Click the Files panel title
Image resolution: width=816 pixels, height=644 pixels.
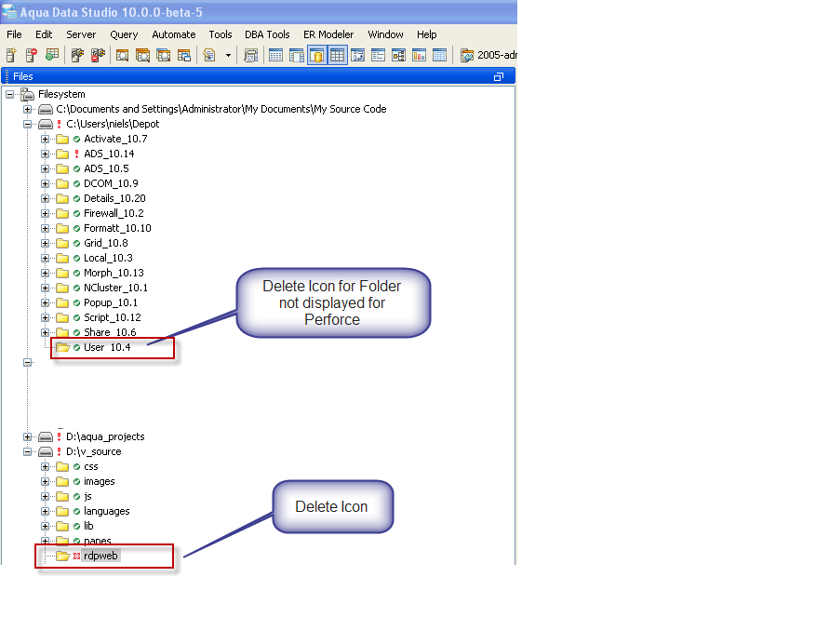click(x=23, y=76)
